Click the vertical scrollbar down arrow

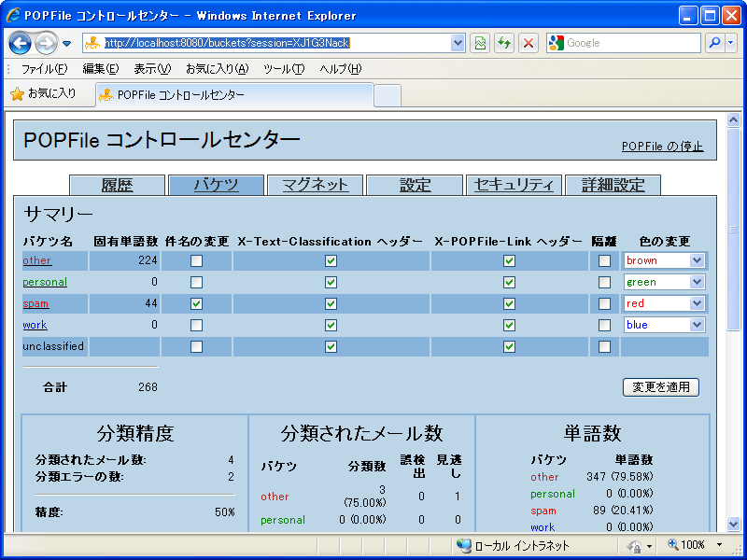point(734,525)
